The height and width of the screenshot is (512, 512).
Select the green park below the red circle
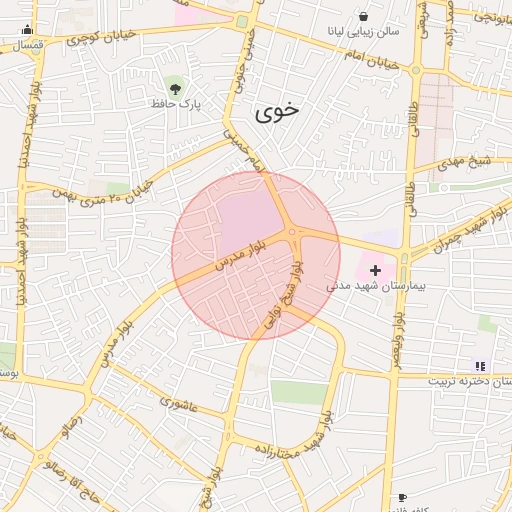coord(299,393)
